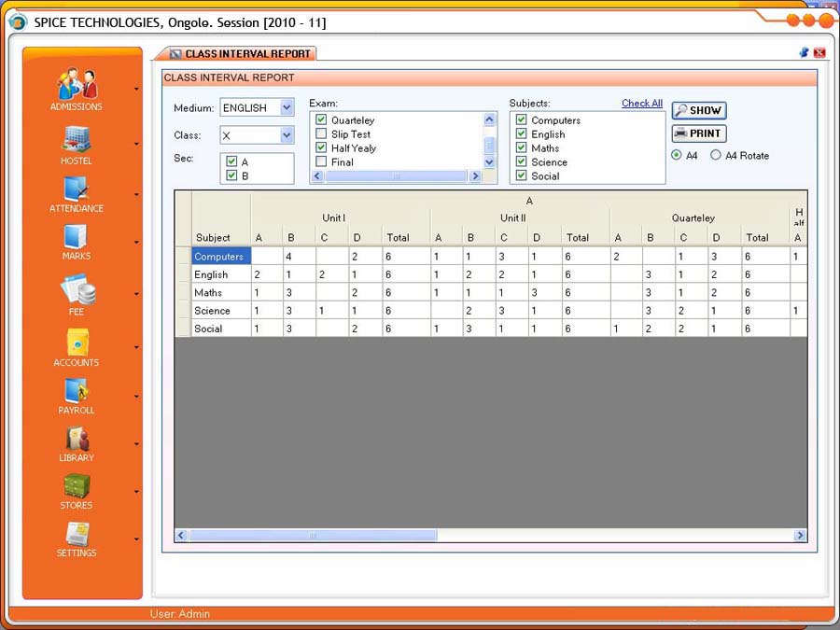840x630 pixels.
Task: Toggle the Computers subject checkbox
Action: click(522, 120)
